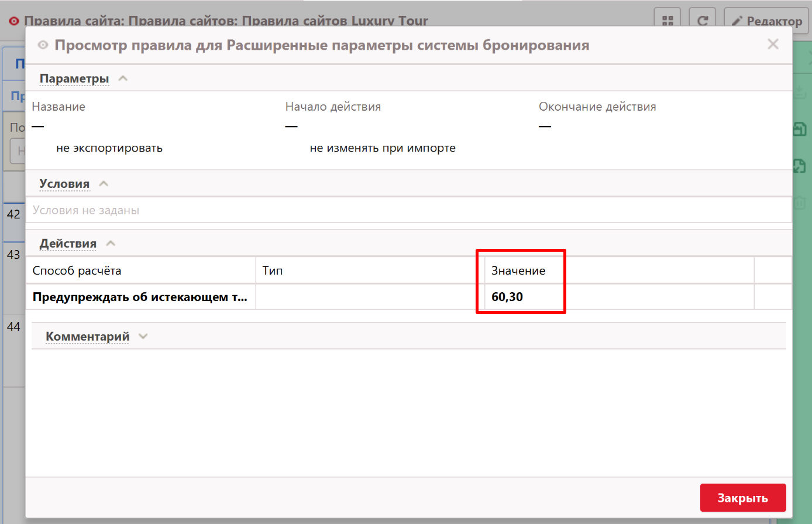Collapse the Условия section
Screen dimensions: 812x524
point(104,184)
